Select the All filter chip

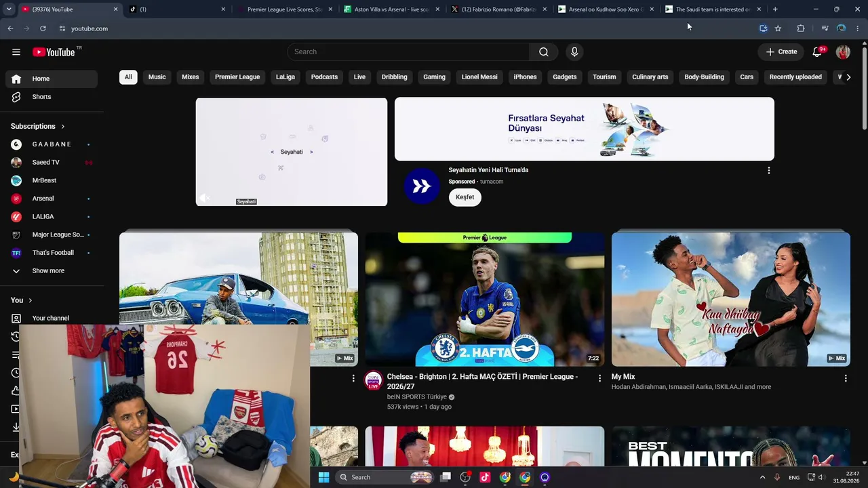click(x=128, y=77)
